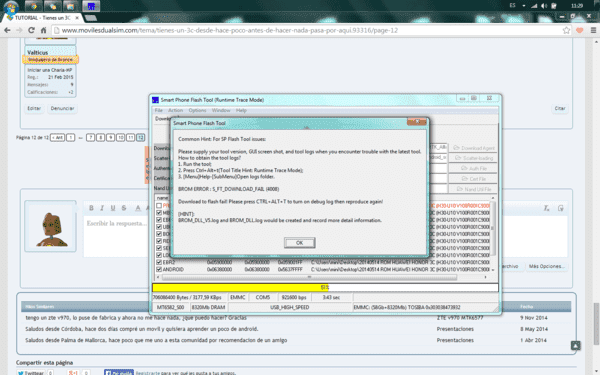
Task: Click the Auth File button
Action: click(474, 168)
